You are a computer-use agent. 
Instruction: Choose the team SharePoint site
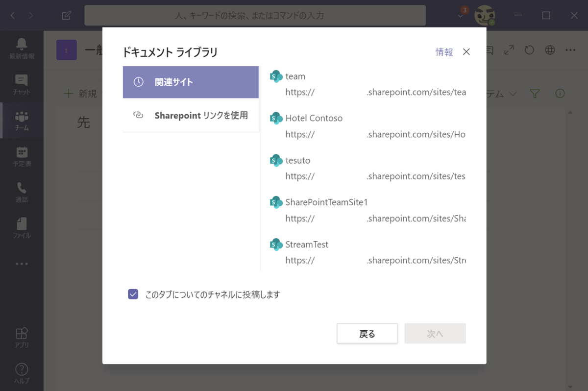[367, 84]
